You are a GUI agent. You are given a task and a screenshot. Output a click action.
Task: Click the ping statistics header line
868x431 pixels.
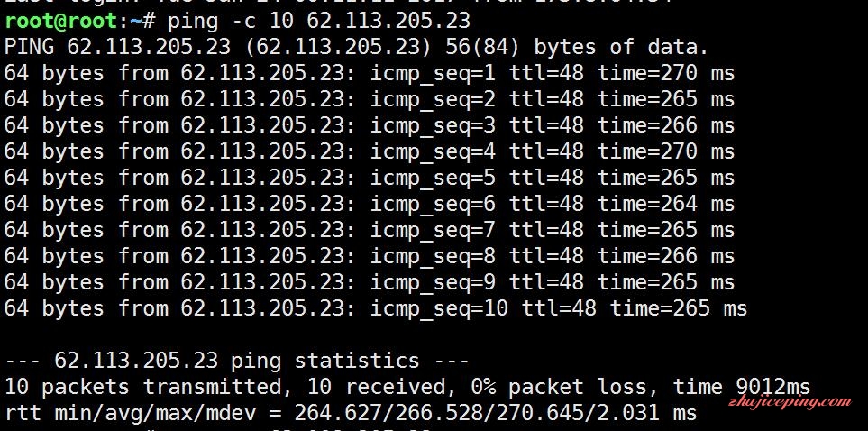[237, 361]
